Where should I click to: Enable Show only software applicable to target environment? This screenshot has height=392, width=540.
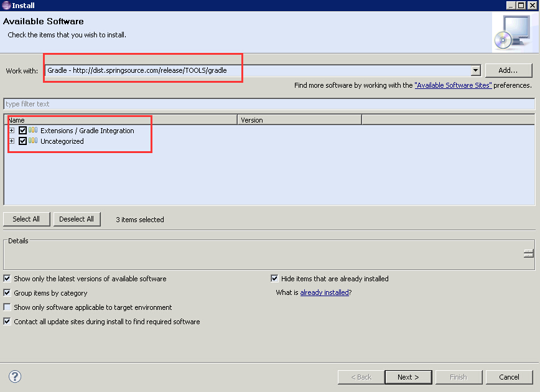(7, 307)
